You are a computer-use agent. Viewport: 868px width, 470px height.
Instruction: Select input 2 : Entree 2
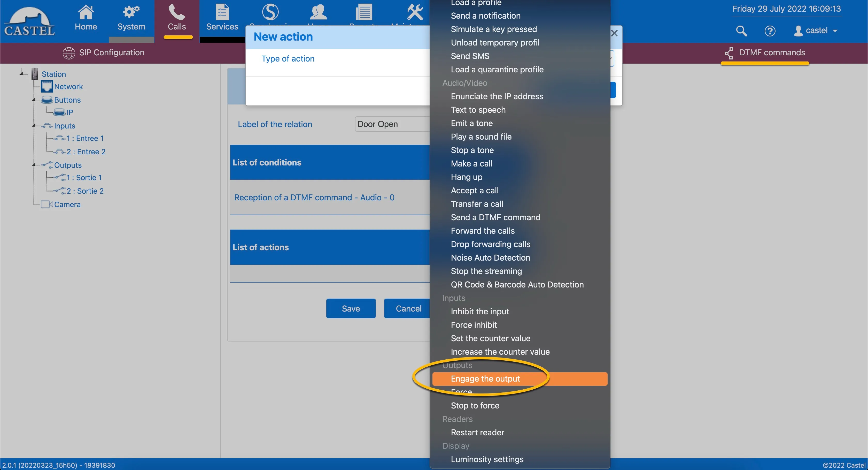(86, 152)
